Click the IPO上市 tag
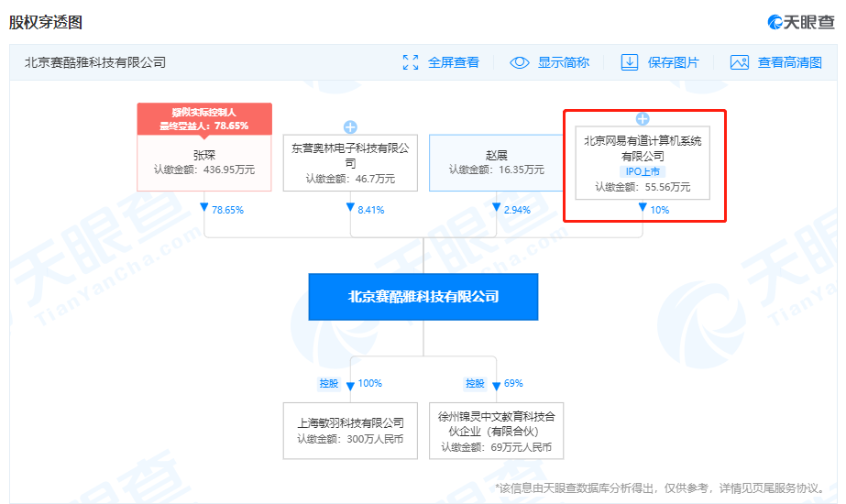The image size is (846, 504). click(x=642, y=171)
